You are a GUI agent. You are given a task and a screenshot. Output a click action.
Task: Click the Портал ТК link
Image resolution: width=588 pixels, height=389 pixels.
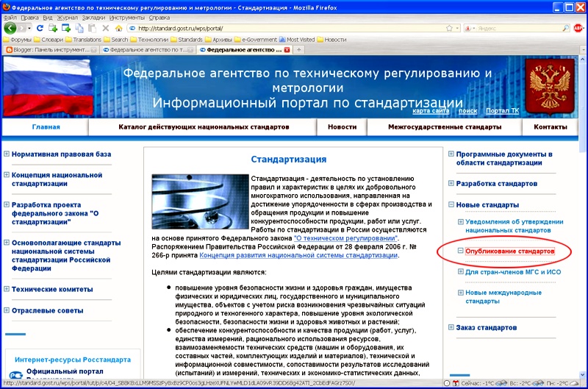point(502,110)
